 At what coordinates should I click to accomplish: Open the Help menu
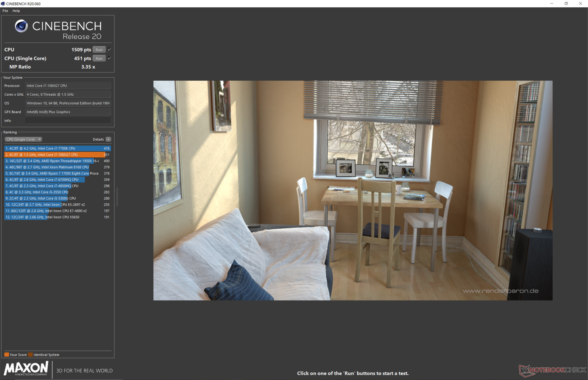tap(16, 11)
